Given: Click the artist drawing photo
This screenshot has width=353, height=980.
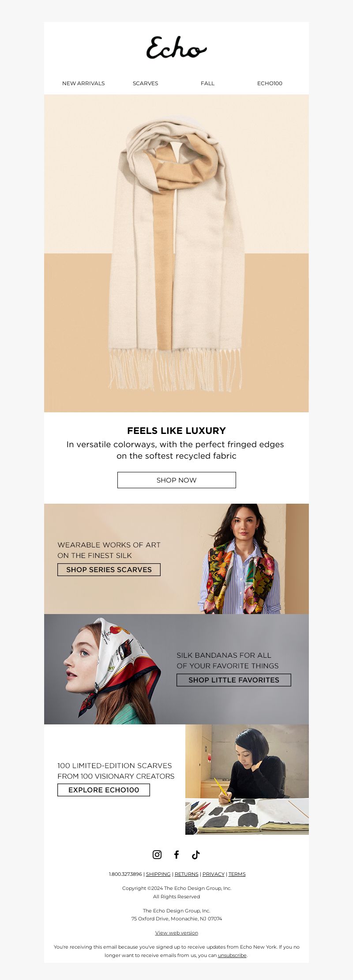Looking at the screenshot, I should tap(247, 780).
